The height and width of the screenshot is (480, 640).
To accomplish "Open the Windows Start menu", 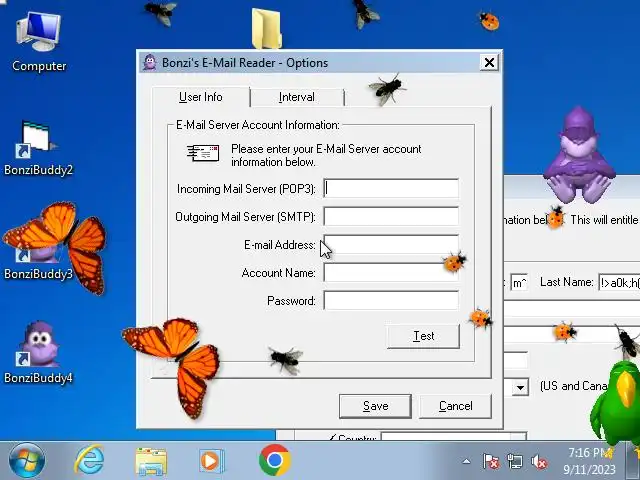I will (27, 461).
